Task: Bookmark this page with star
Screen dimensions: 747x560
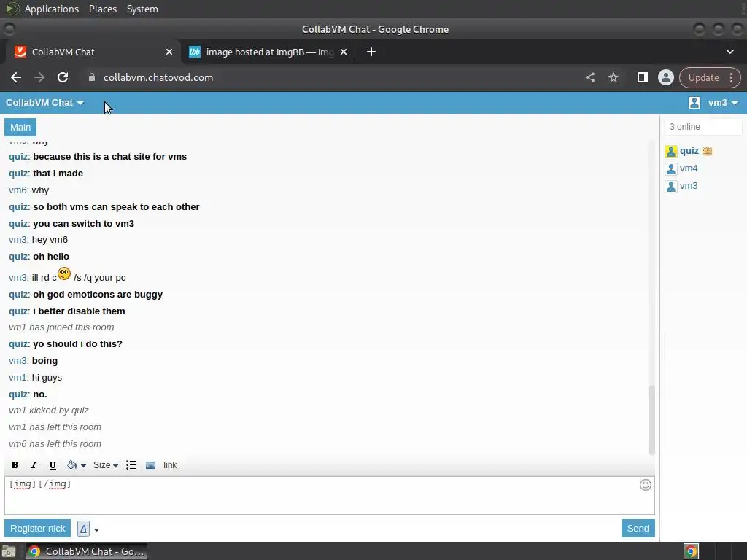Action: 613,77
